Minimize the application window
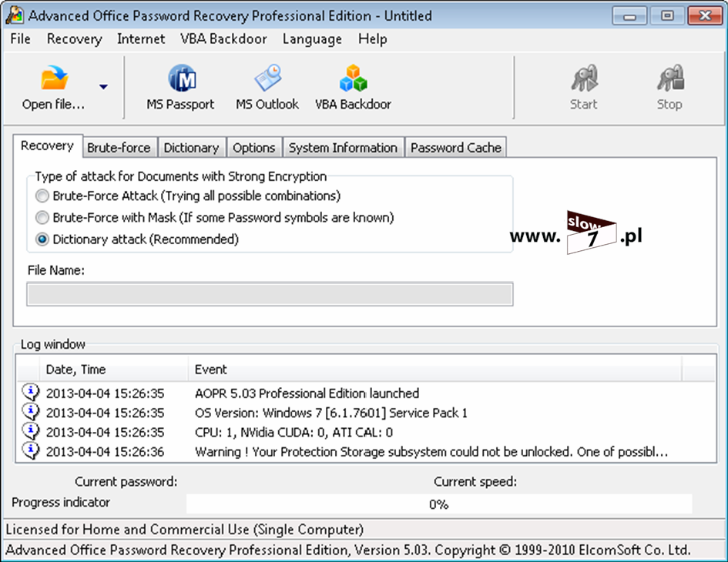Screen dimensions: 728x562 pos(629,16)
